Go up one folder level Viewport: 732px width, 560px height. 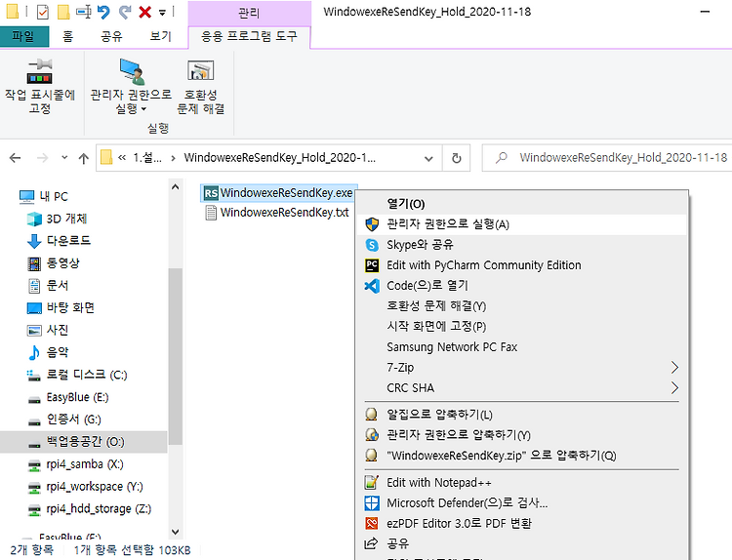[x=84, y=159]
